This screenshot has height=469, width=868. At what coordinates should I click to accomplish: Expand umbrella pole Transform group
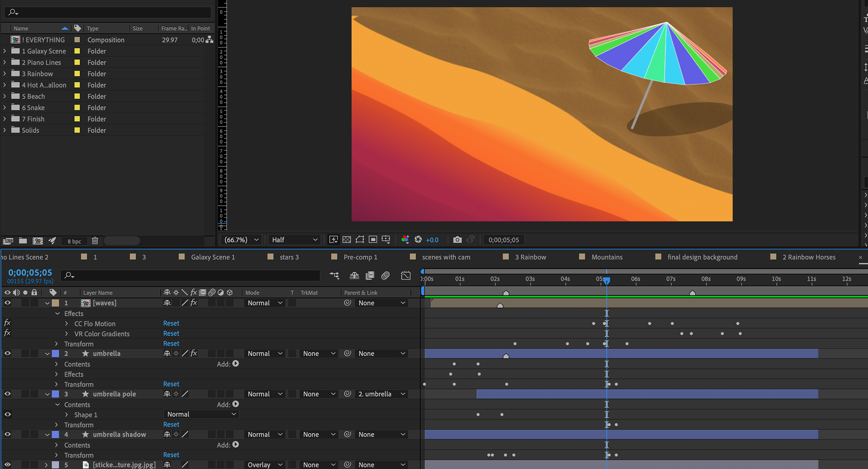[57, 425]
